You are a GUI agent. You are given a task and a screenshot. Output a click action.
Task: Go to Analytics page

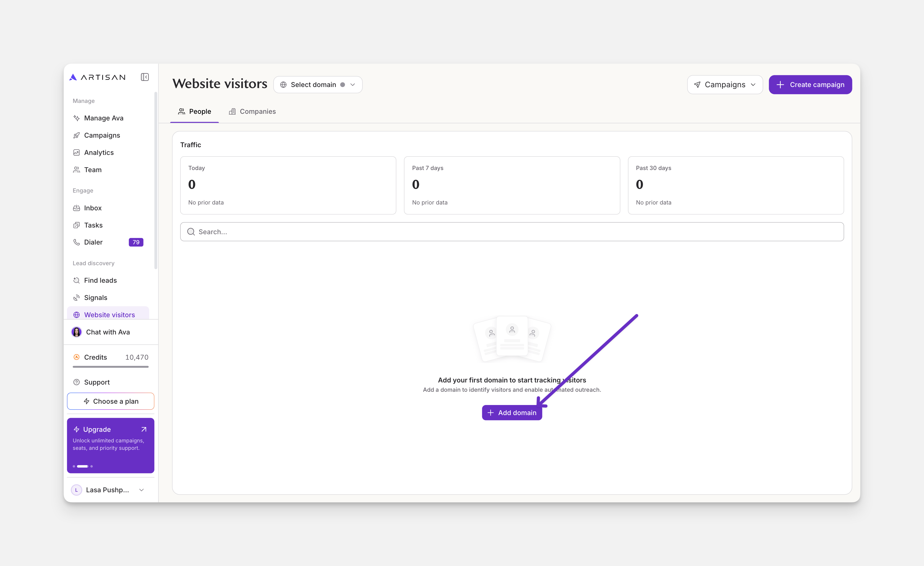[x=108, y=153]
